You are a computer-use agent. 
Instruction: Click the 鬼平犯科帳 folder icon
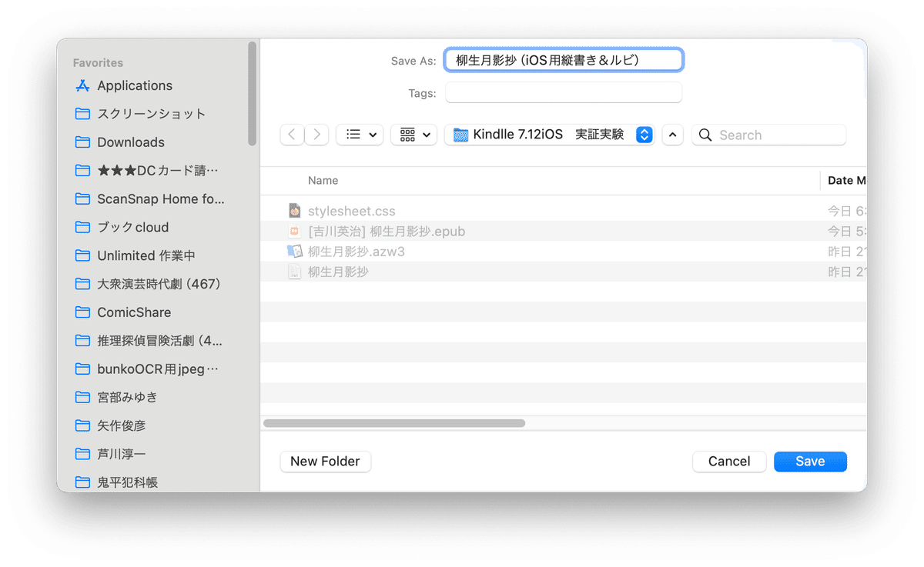(83, 482)
